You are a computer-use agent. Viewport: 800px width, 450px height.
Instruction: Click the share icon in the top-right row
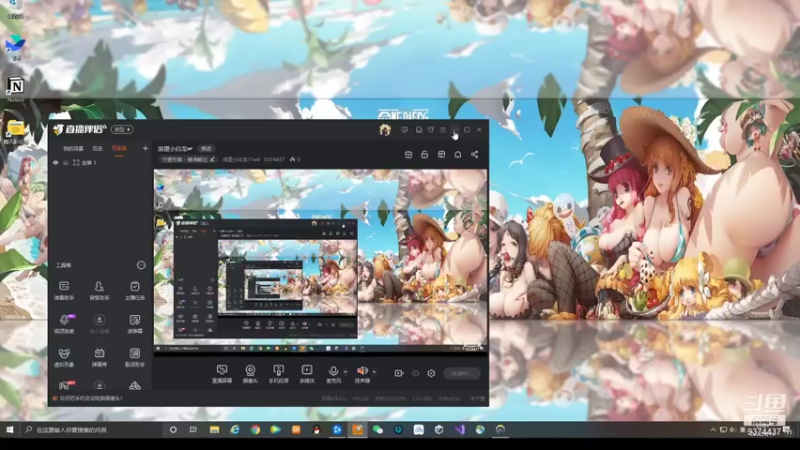coord(474,155)
